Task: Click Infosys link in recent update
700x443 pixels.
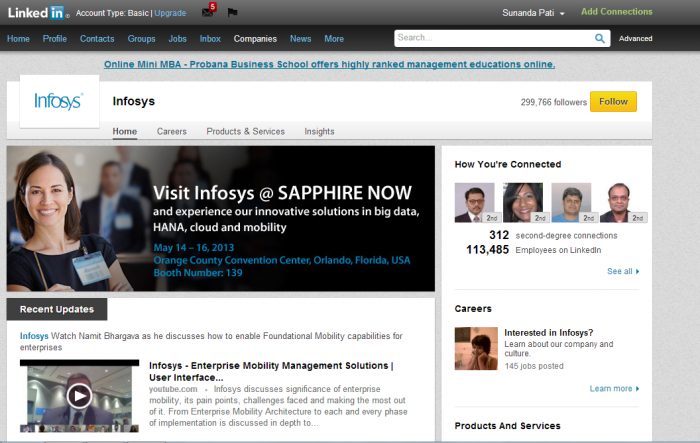Action: (x=34, y=336)
